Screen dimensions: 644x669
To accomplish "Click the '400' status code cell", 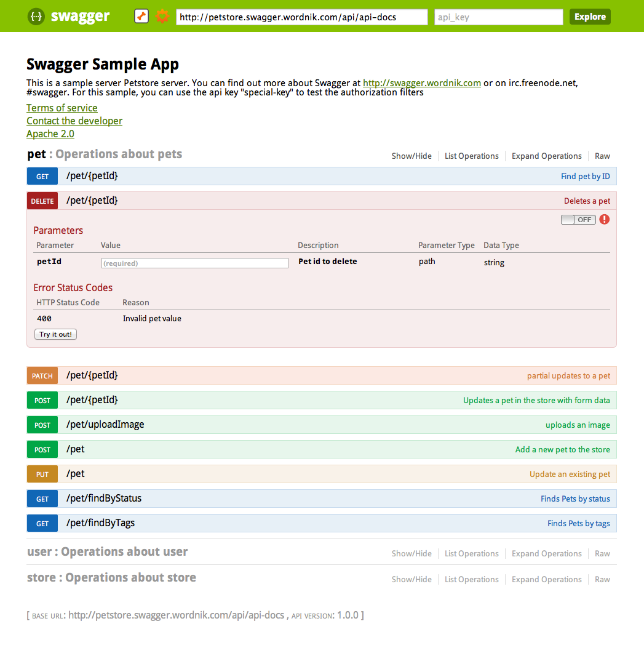I will [44, 319].
